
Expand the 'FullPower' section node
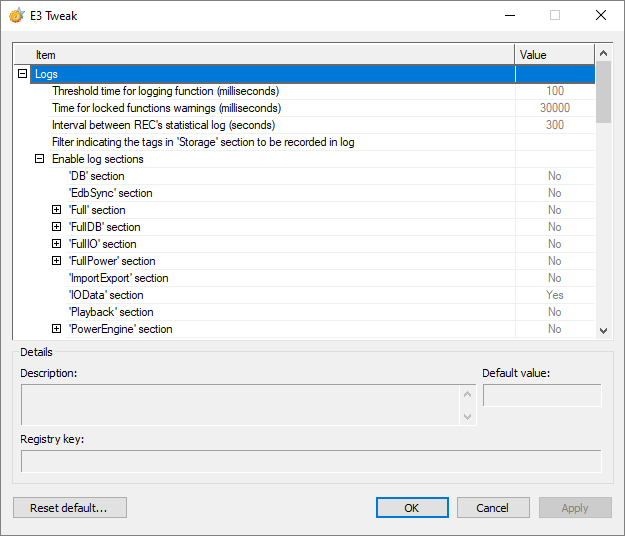pyautogui.click(x=57, y=261)
